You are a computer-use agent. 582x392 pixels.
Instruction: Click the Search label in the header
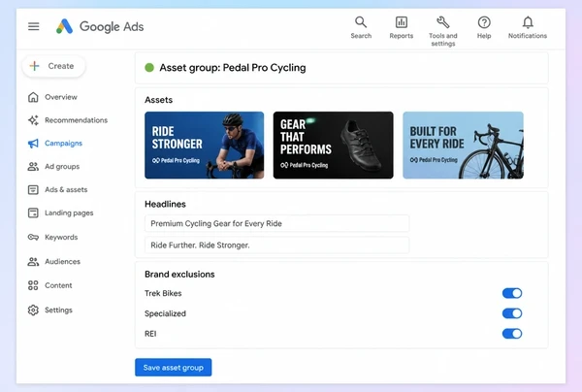click(x=361, y=36)
